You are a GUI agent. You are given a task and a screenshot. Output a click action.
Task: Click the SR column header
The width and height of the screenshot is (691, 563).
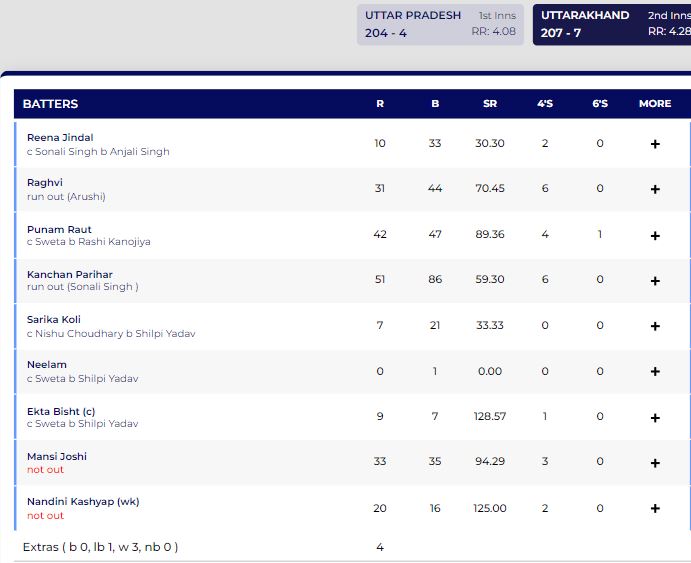489,104
